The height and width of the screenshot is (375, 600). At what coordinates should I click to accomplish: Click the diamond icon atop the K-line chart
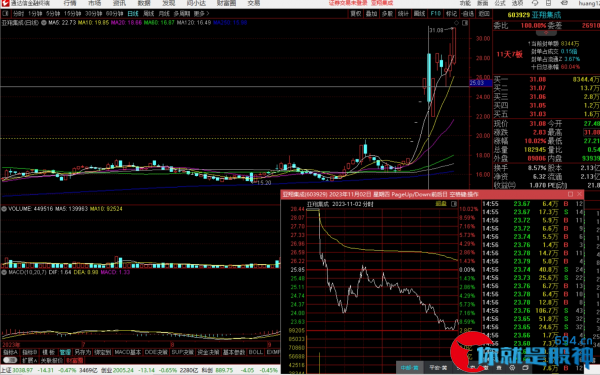(x=456, y=23)
